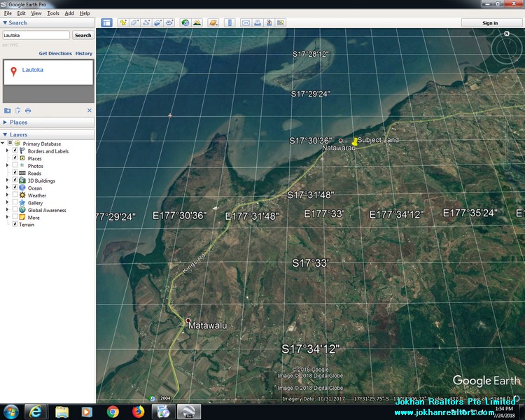
Task: Open the Tools menu
Action: click(53, 13)
